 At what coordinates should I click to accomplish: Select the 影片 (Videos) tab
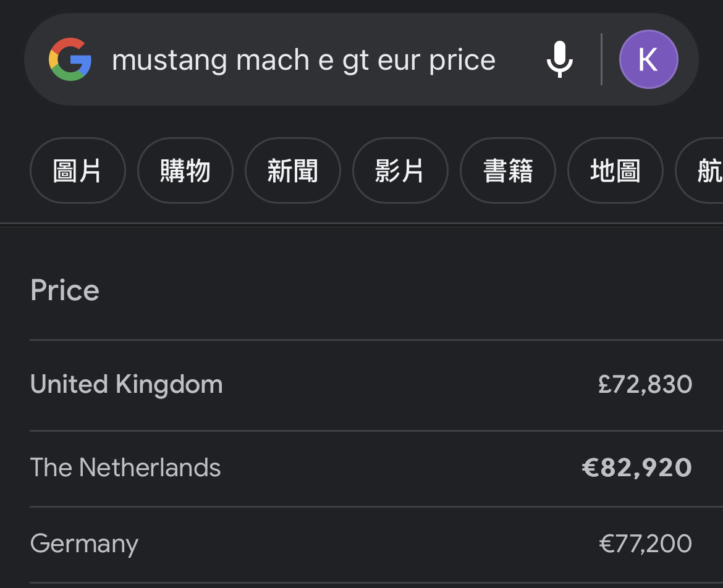pyautogui.click(x=400, y=171)
